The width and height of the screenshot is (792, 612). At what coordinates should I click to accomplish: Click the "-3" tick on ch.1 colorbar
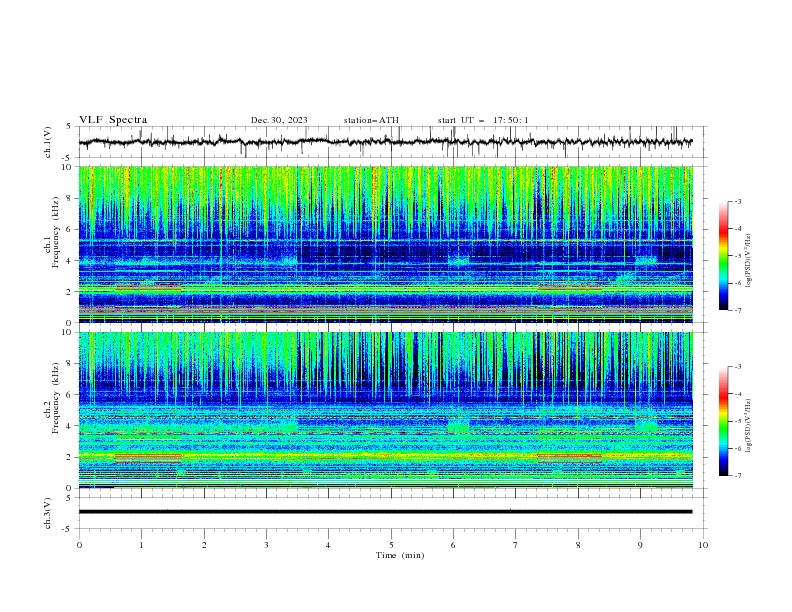[738, 201]
